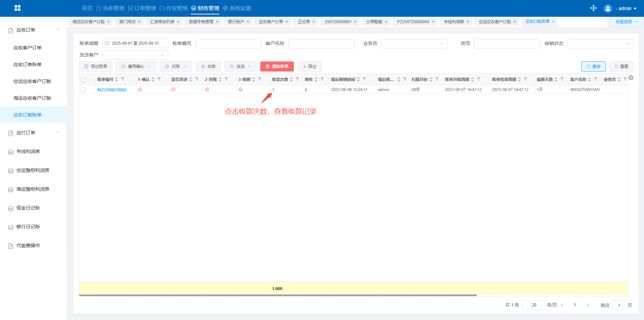Image resolution: width=644 pixels, height=320 pixels.
Task: Click the red 删除账单 button
Action: click(x=277, y=66)
